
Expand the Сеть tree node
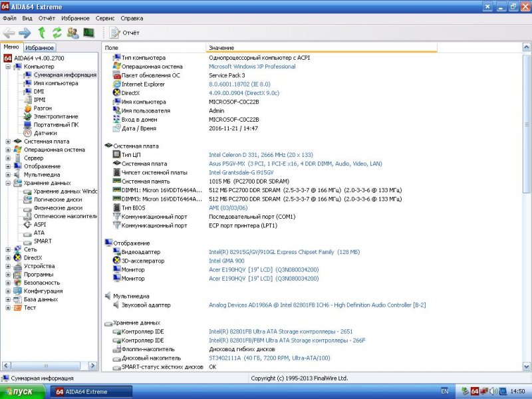tap(8, 249)
